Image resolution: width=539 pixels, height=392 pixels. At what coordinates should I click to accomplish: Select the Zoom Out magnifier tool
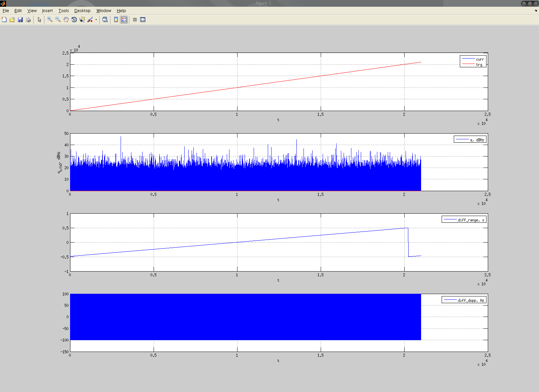(x=58, y=20)
